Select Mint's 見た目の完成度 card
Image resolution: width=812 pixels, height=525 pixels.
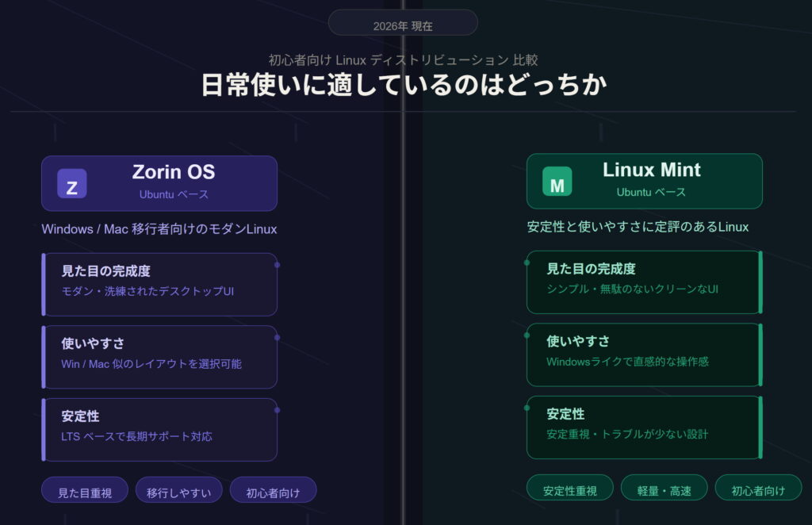coord(644,282)
